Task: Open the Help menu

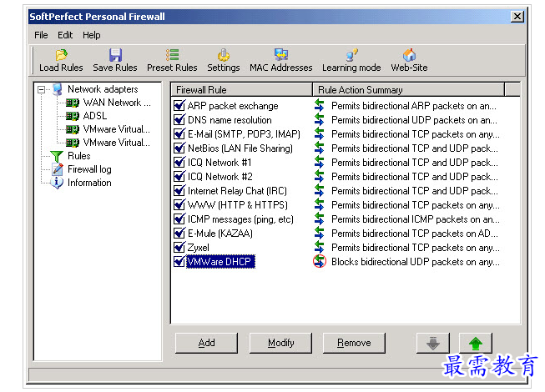Action: [92, 35]
